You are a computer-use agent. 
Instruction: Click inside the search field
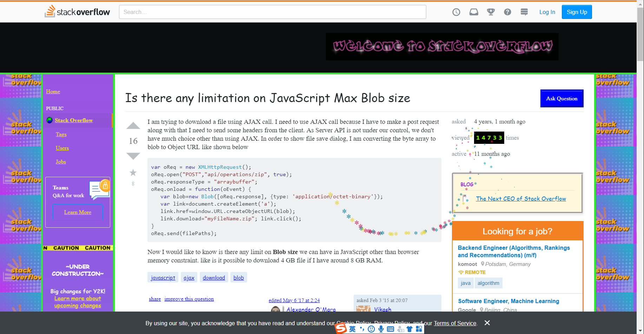[272, 12]
